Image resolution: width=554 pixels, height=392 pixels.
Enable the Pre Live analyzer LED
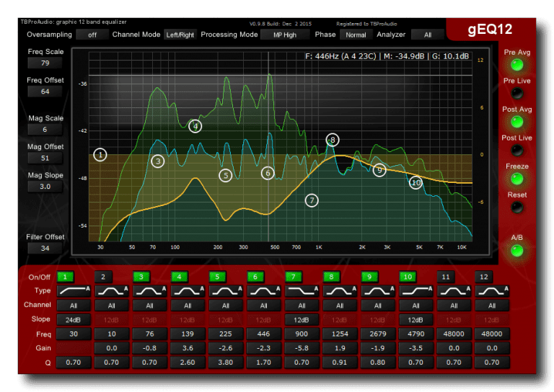(x=517, y=94)
